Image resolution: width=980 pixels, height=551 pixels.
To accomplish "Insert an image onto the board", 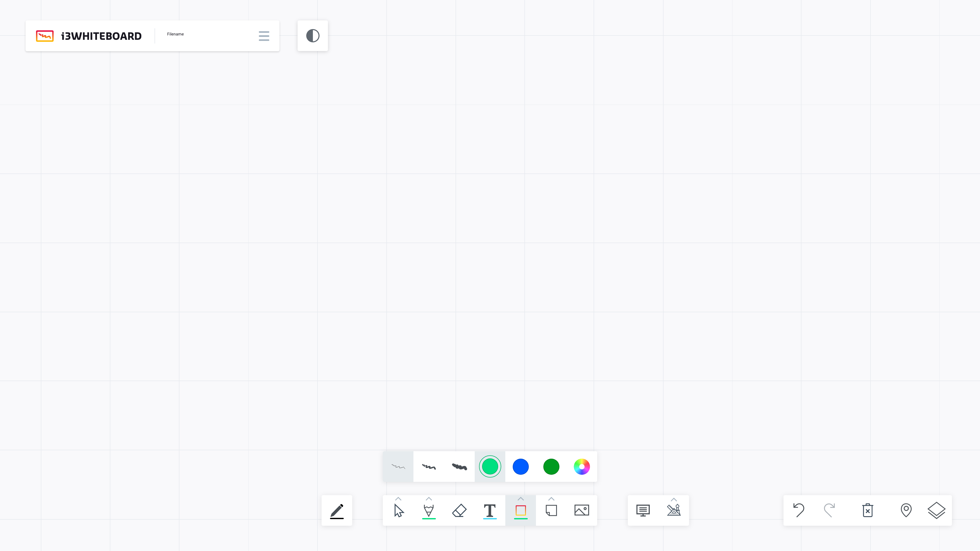I will 582,510.
